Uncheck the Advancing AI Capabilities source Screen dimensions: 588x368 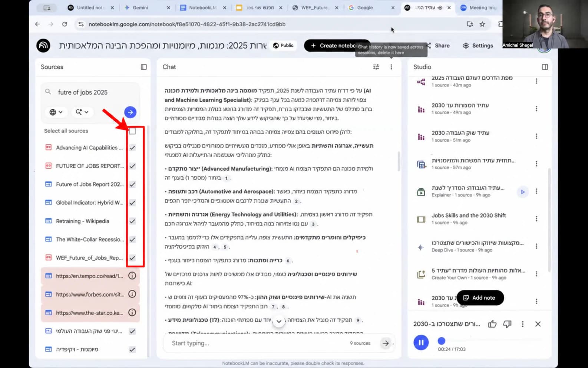(x=132, y=148)
